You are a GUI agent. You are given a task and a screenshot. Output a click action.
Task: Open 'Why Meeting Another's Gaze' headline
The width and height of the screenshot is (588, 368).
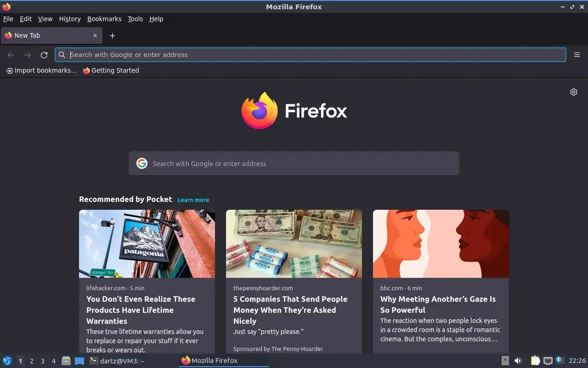click(x=438, y=305)
